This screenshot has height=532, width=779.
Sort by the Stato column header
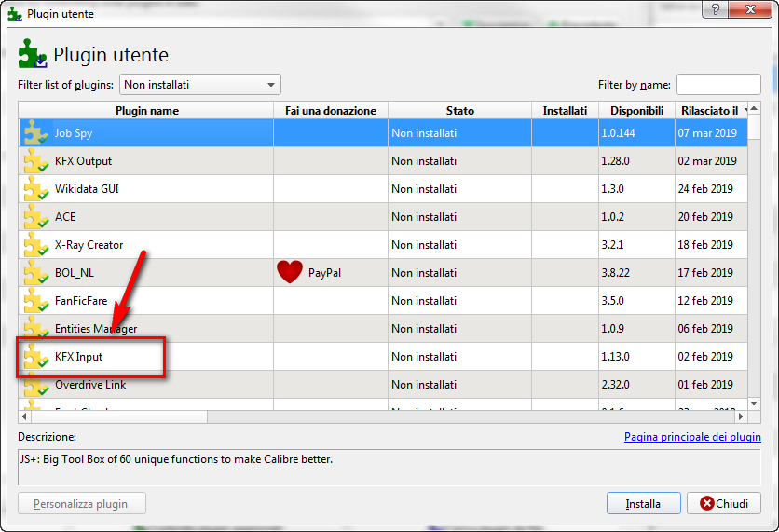tap(459, 110)
